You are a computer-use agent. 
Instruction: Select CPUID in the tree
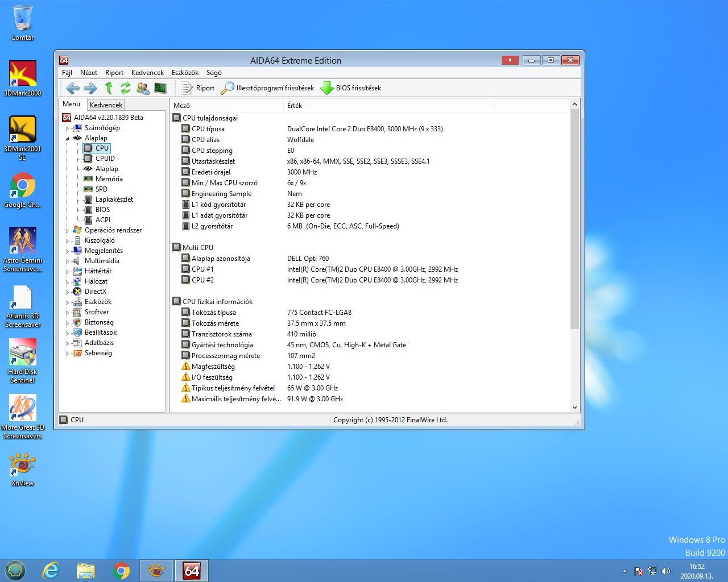pos(105,159)
